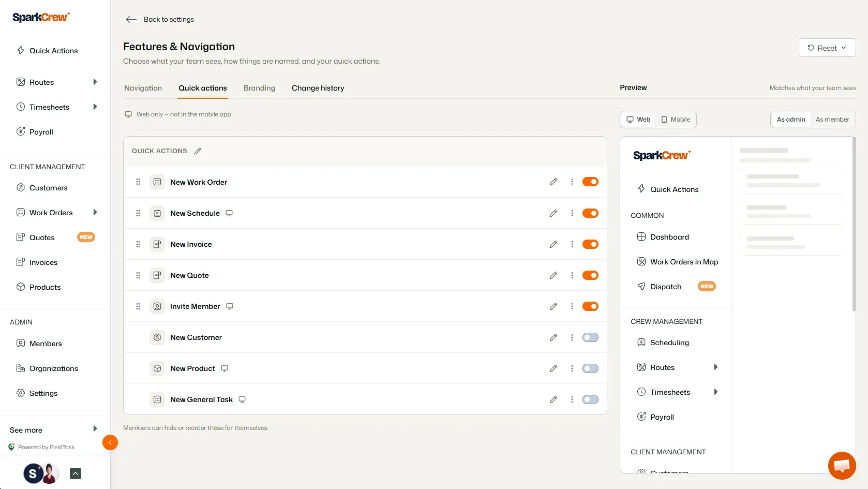Viewport: 868px width, 489px height.
Task: Open the Branding tab
Action: coord(259,88)
